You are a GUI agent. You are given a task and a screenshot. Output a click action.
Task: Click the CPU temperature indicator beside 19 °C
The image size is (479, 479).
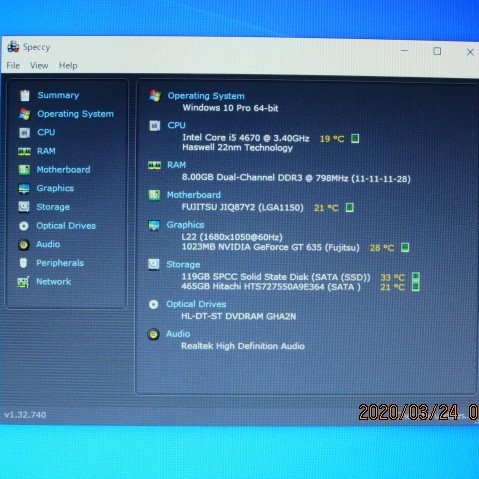(355, 138)
